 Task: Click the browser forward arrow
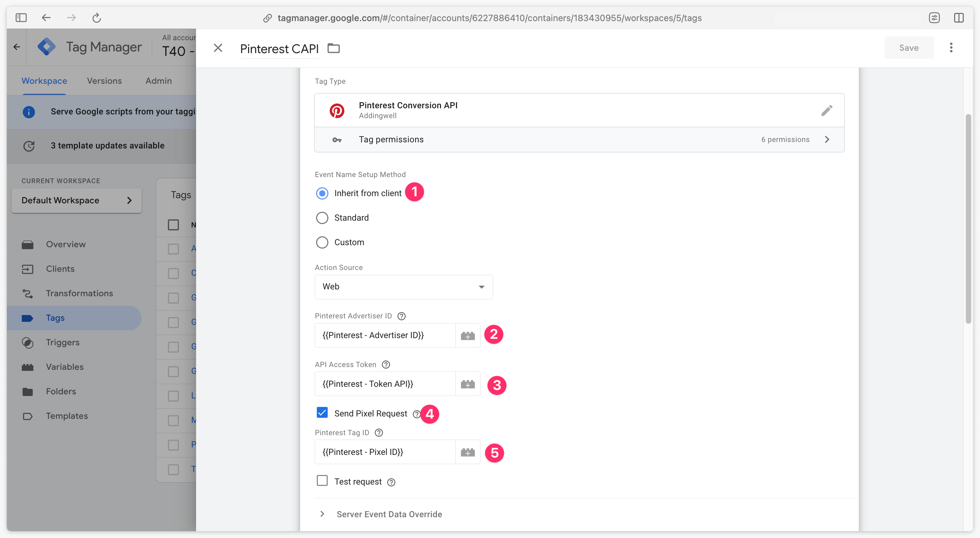point(71,17)
